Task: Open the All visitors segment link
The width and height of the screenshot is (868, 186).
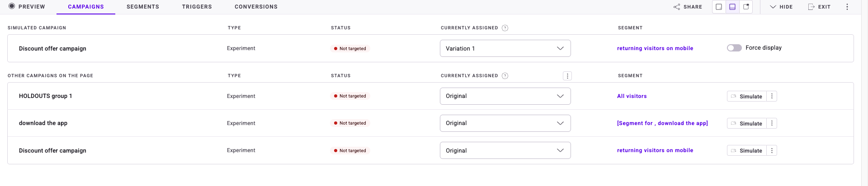Action: (632, 96)
